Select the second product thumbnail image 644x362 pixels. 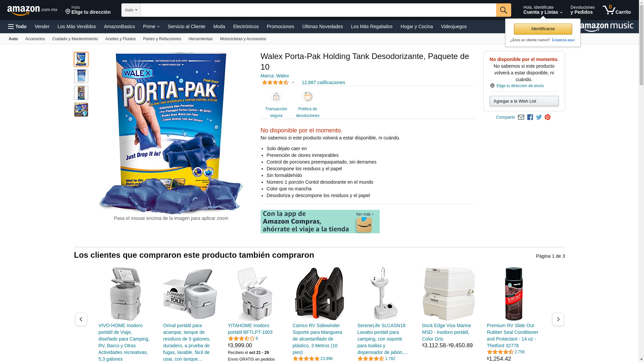click(81, 76)
